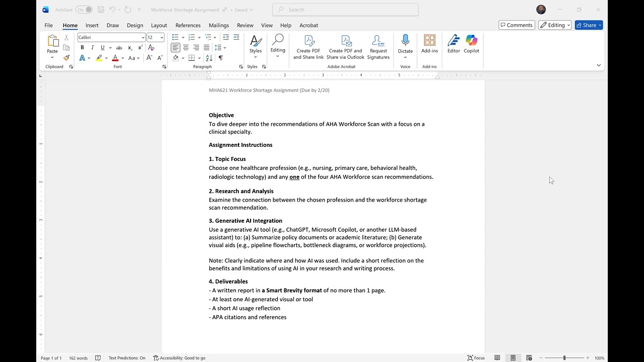
Task: Click the Multilevel List icon
Action: pos(207,37)
